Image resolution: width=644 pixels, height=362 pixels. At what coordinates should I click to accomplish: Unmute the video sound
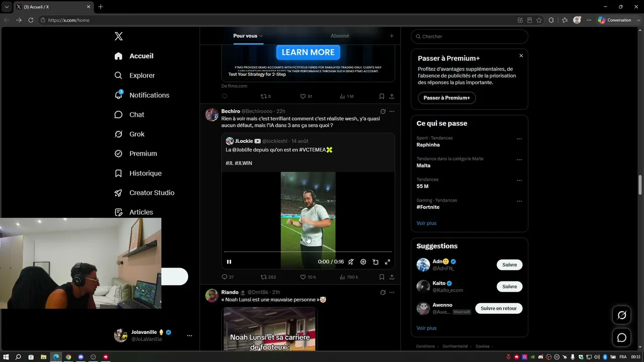[x=351, y=262]
